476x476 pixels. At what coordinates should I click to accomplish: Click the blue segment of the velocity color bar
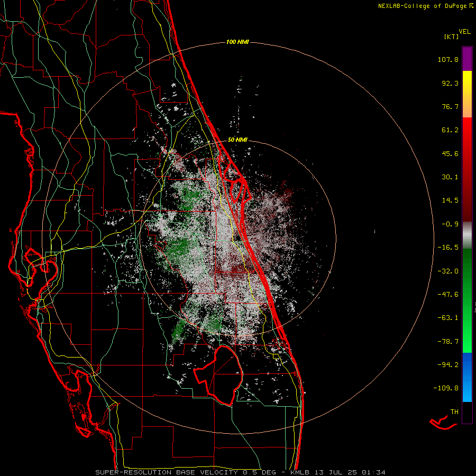(467, 377)
